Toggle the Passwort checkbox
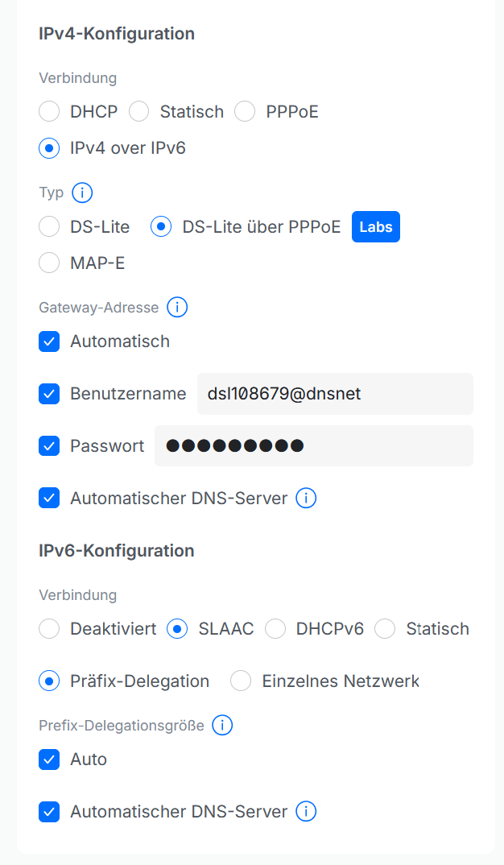The height and width of the screenshot is (865, 504). 49,445
